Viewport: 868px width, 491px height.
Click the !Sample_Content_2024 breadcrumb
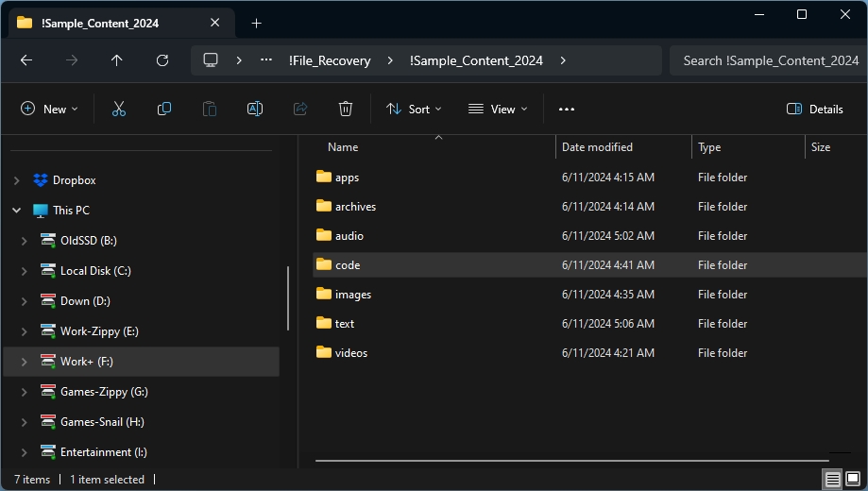click(476, 60)
